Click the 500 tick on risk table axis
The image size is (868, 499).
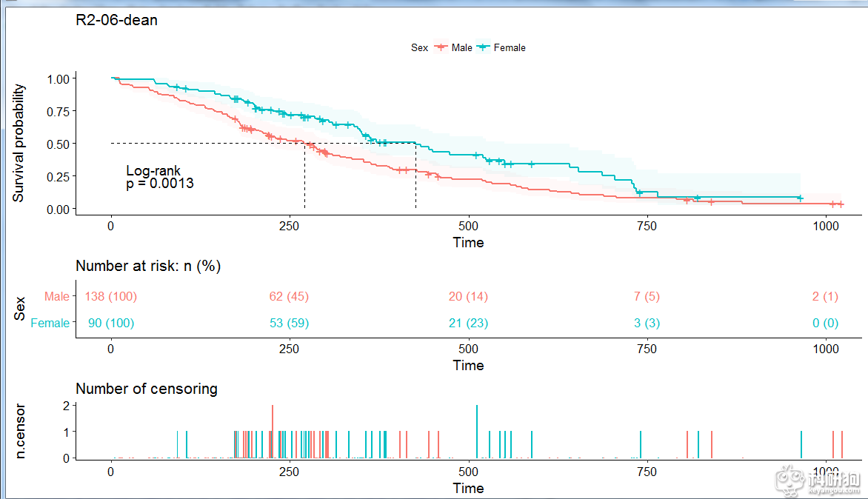468,349
